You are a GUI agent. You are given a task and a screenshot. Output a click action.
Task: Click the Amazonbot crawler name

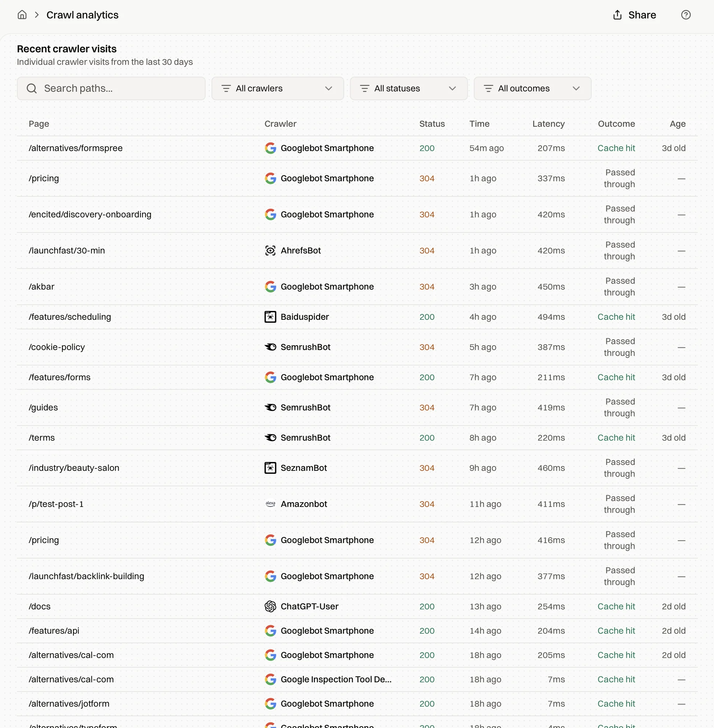[304, 504]
